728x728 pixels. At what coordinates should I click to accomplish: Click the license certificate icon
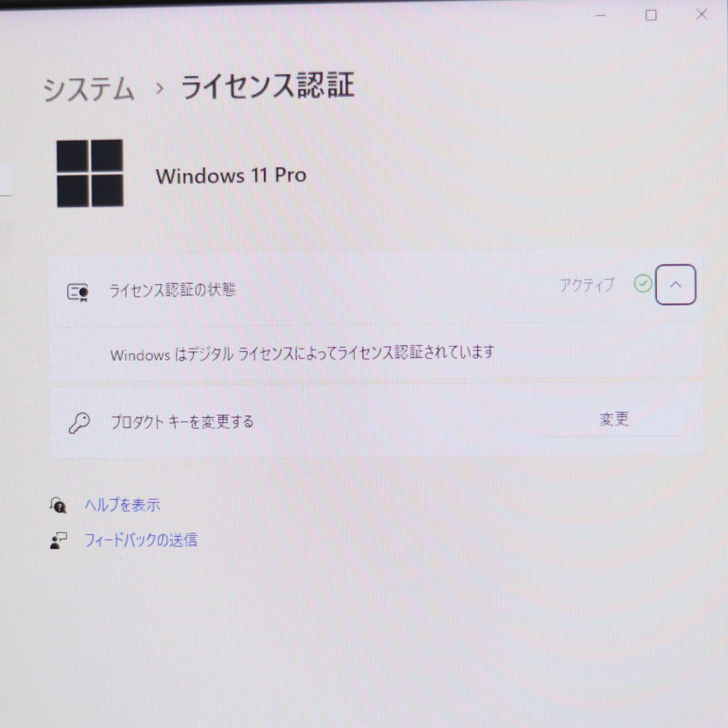pyautogui.click(x=78, y=292)
